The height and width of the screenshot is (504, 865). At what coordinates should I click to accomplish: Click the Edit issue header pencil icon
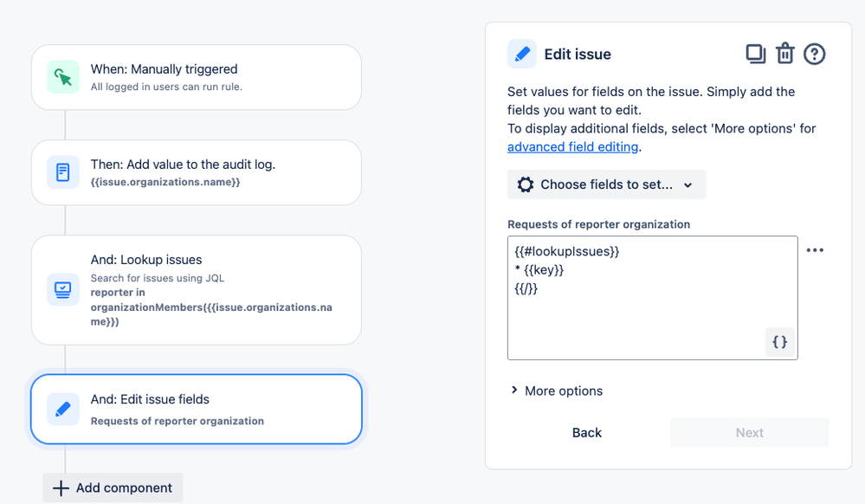522,54
